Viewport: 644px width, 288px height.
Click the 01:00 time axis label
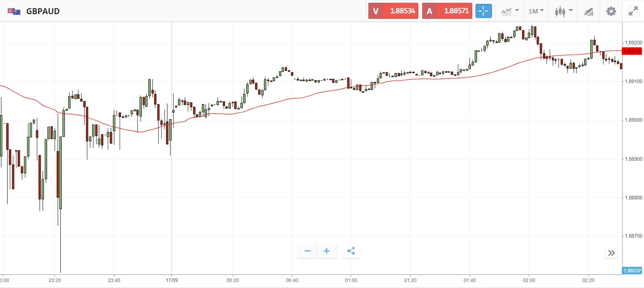(x=351, y=280)
